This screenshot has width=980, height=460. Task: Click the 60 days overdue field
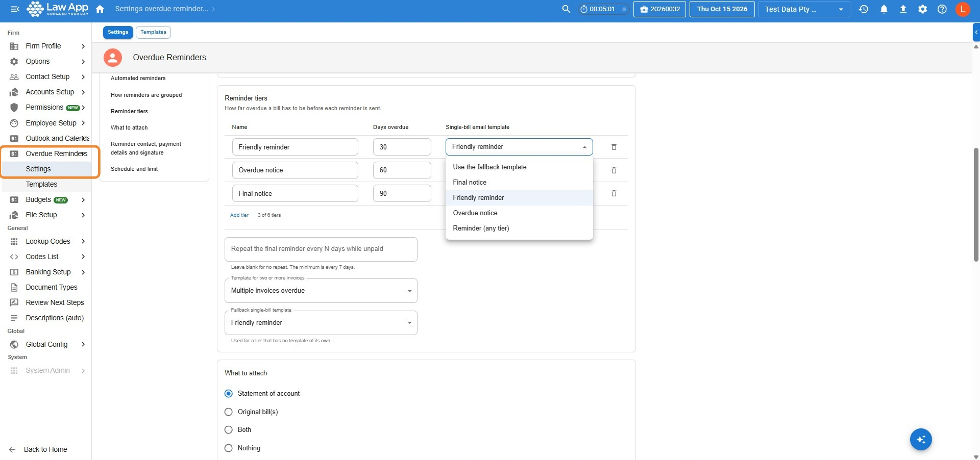[x=402, y=170]
